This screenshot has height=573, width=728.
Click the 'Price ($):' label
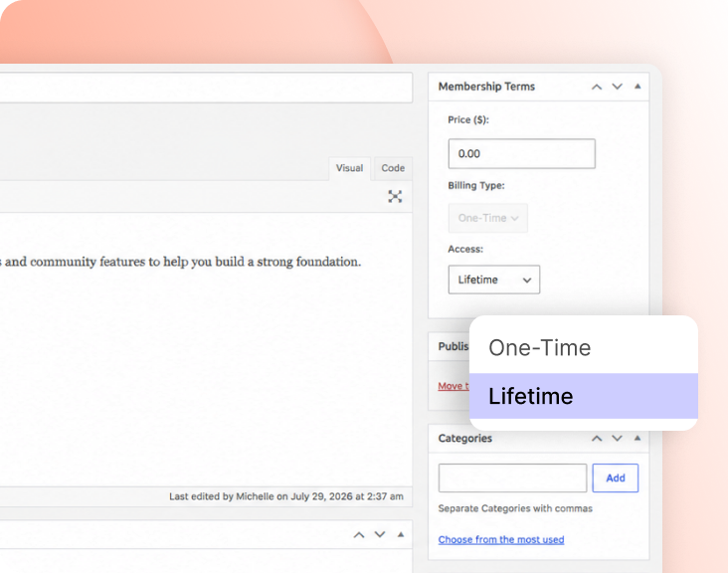pos(468,119)
